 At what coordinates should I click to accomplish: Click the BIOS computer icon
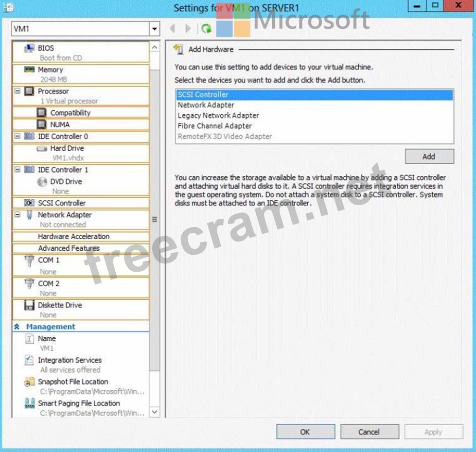(29, 48)
